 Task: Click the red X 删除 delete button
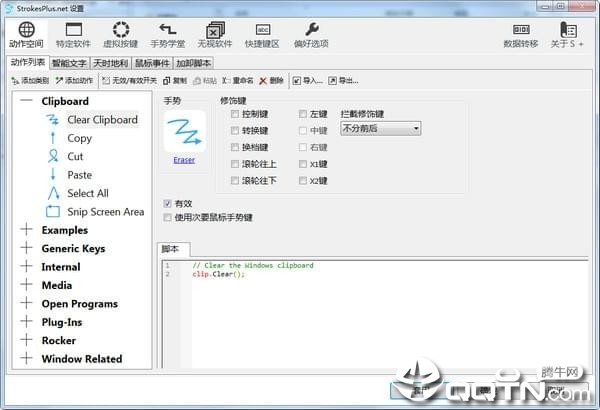[x=271, y=80]
